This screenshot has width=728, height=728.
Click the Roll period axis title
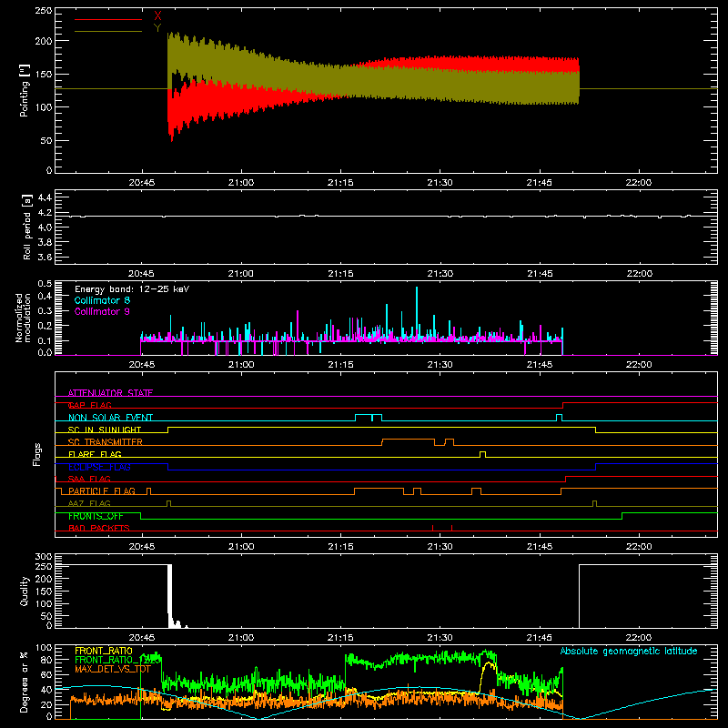(x=27, y=227)
